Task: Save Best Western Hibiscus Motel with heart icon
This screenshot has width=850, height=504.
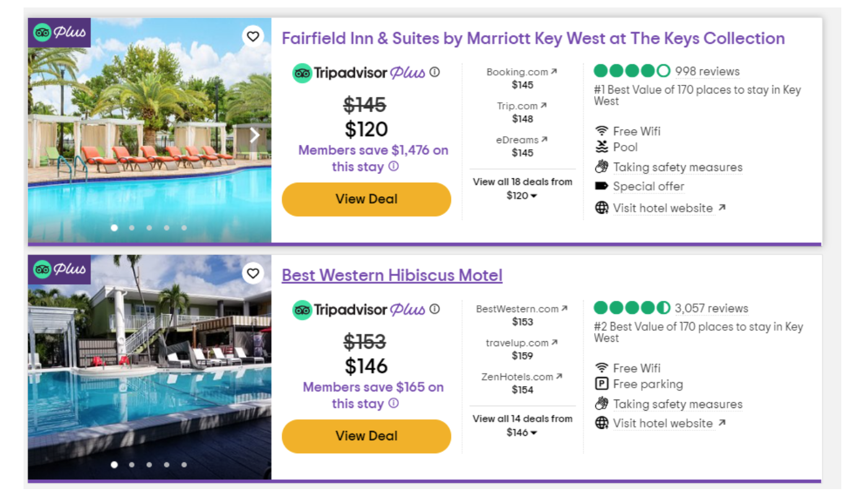Action: [x=253, y=273]
